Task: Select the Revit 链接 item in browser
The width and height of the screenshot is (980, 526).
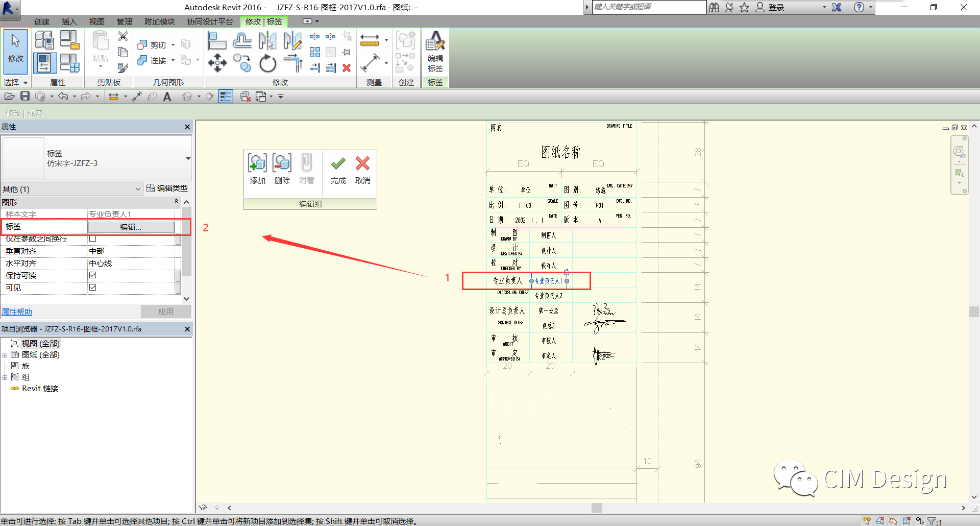Action: click(x=40, y=389)
